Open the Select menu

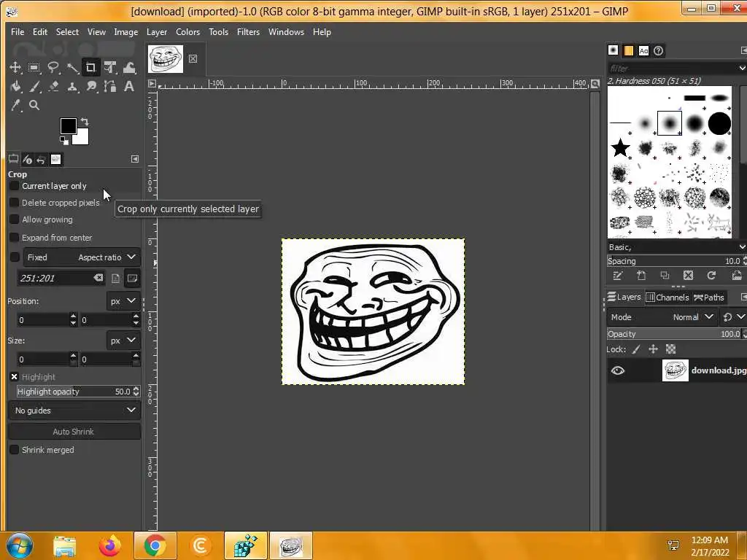click(67, 32)
